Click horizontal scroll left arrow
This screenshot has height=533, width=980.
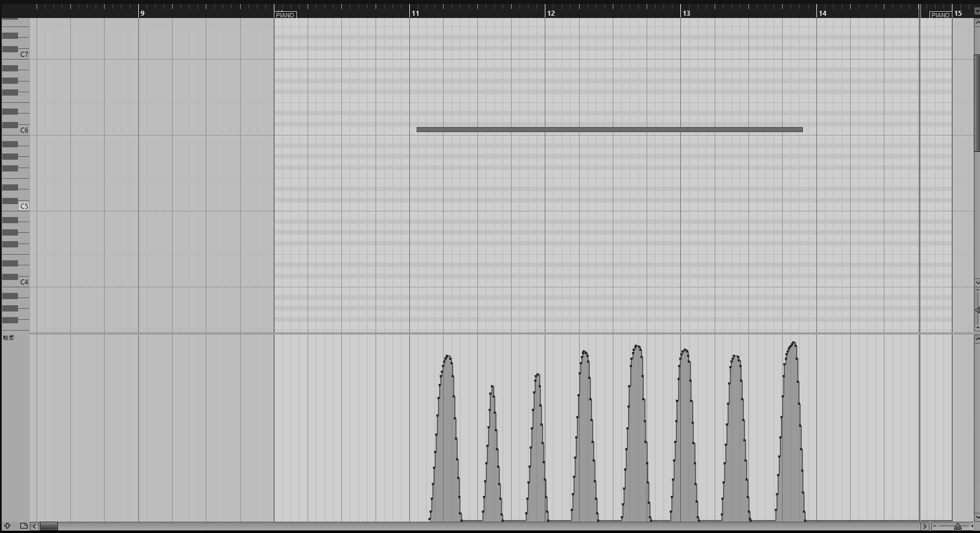(34, 526)
